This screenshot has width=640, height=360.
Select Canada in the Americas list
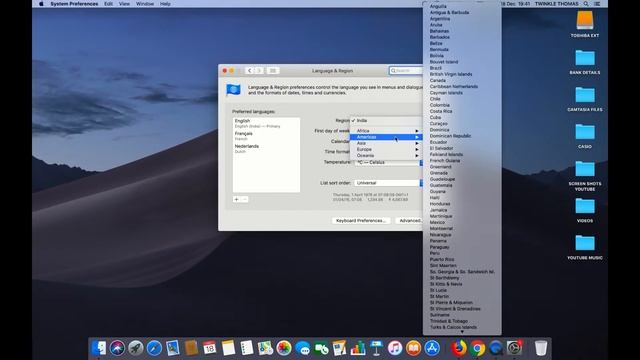point(462,80)
